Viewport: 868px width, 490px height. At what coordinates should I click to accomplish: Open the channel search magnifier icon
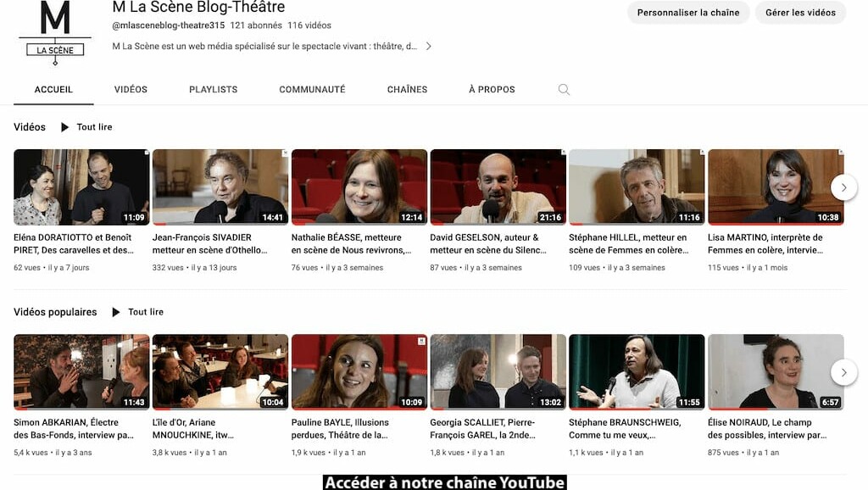(x=564, y=90)
